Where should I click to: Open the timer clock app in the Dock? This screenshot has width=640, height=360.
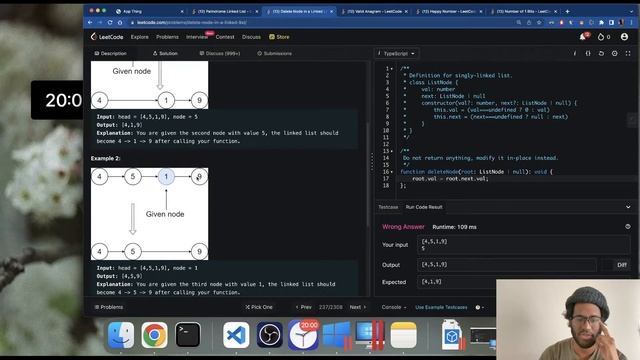303,335
